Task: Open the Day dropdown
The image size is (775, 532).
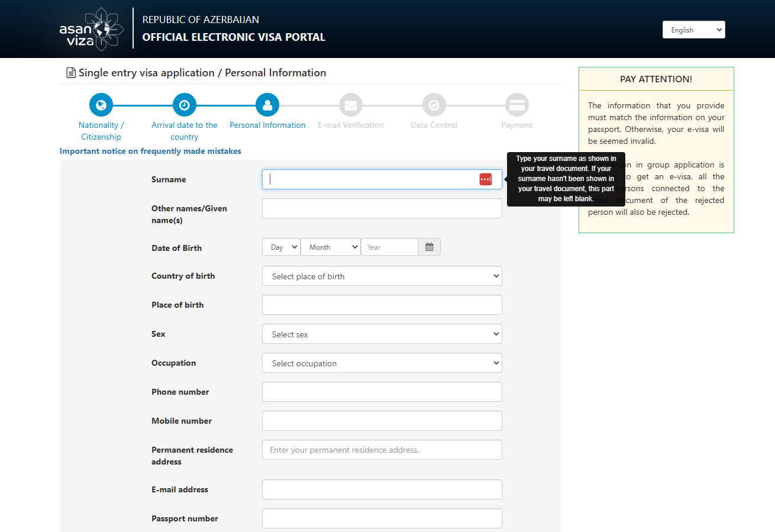Action: point(281,247)
